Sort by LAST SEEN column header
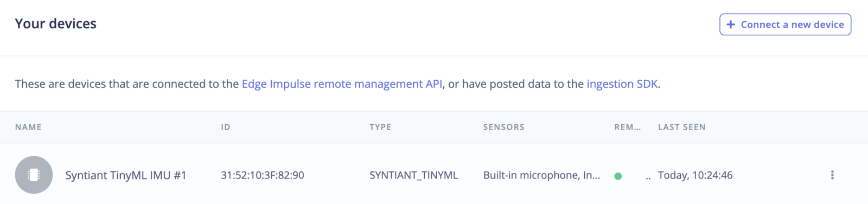Viewport: 868px width, 204px height. (682, 127)
